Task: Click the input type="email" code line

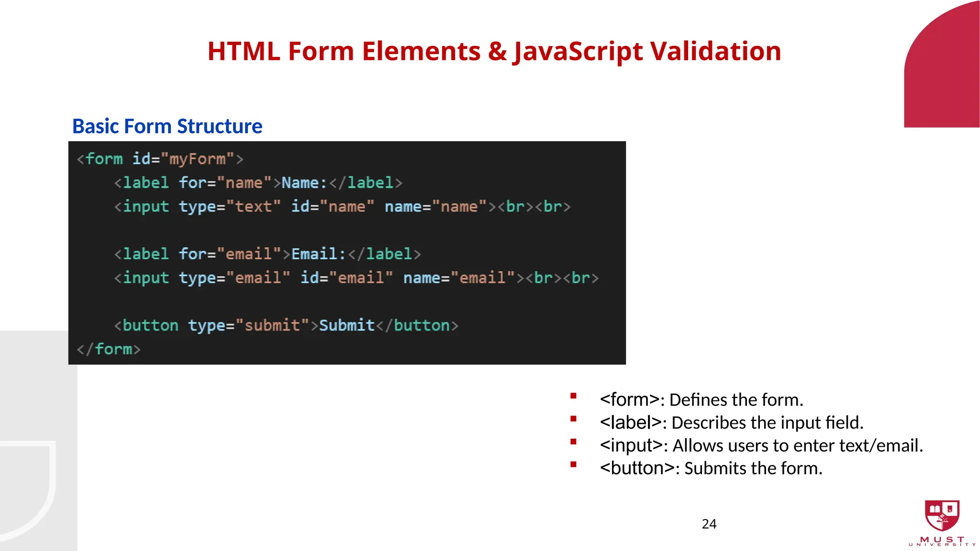Action: coord(356,278)
